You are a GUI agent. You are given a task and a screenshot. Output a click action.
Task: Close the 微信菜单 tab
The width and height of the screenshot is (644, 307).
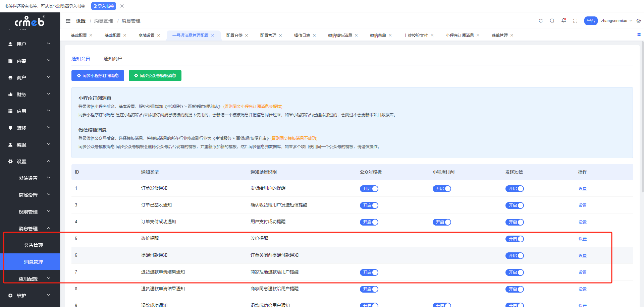[x=390, y=36]
